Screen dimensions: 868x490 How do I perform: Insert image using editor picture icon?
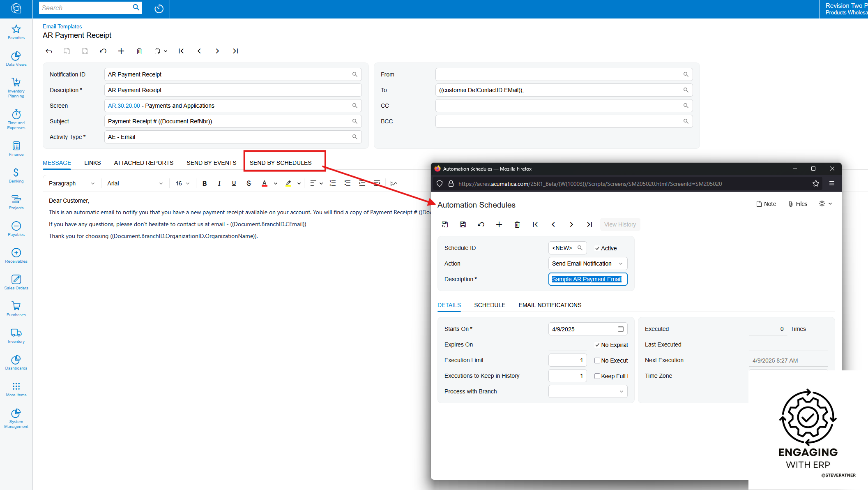[394, 183]
